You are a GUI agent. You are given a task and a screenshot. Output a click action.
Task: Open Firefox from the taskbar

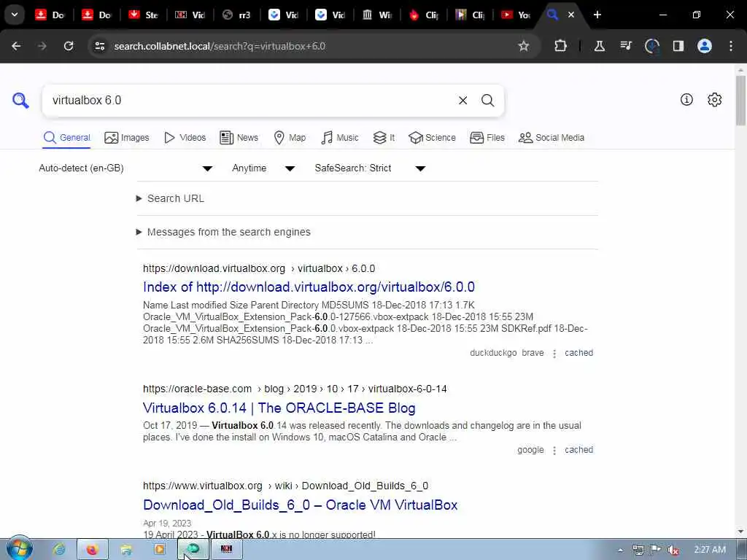coord(92,550)
